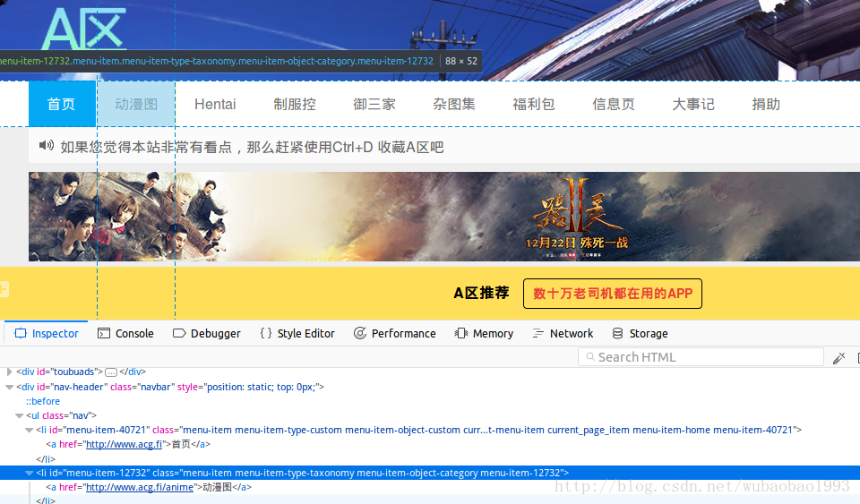Viewport: 860px width, 504px height.
Task: Click the Memory chip icon
Action: 460,333
